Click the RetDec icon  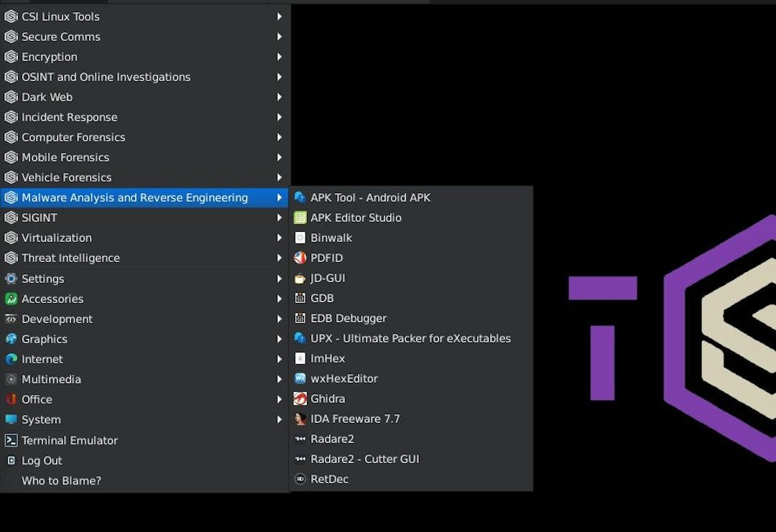pos(300,480)
